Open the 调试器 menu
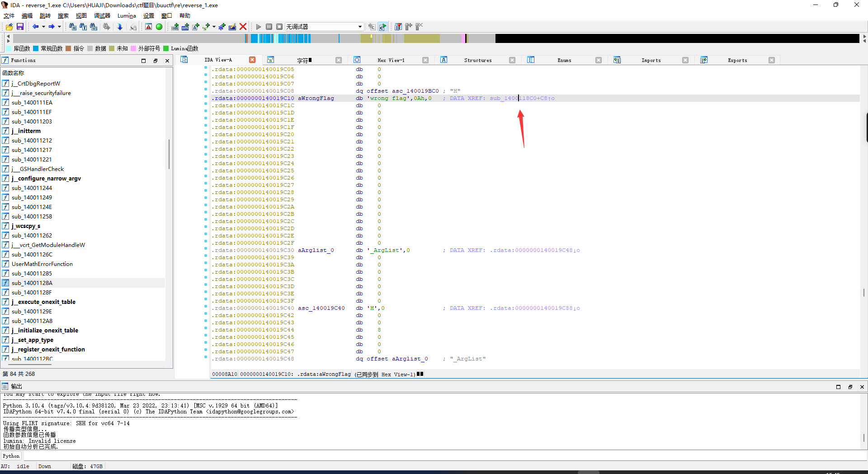868x474 pixels. (x=102, y=16)
